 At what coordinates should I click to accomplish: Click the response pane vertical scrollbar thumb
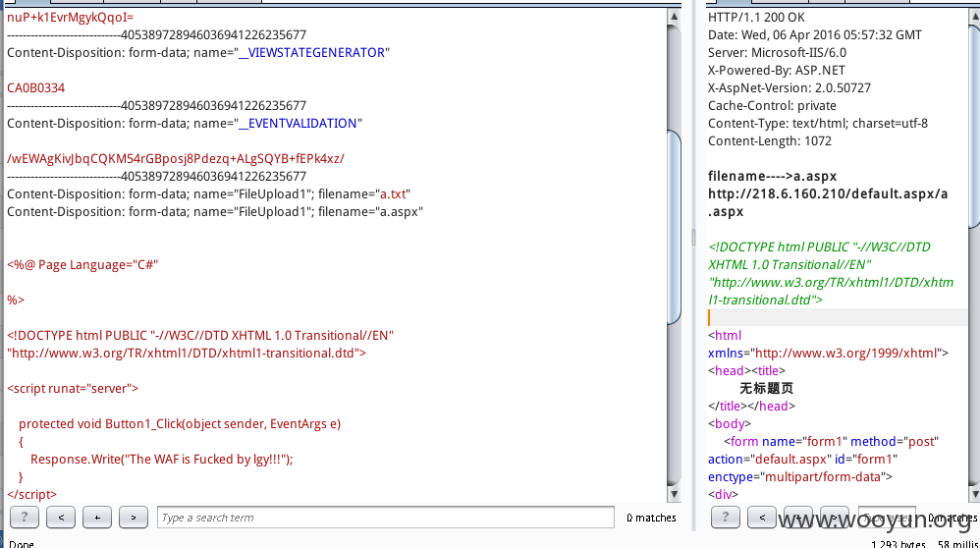974,128
